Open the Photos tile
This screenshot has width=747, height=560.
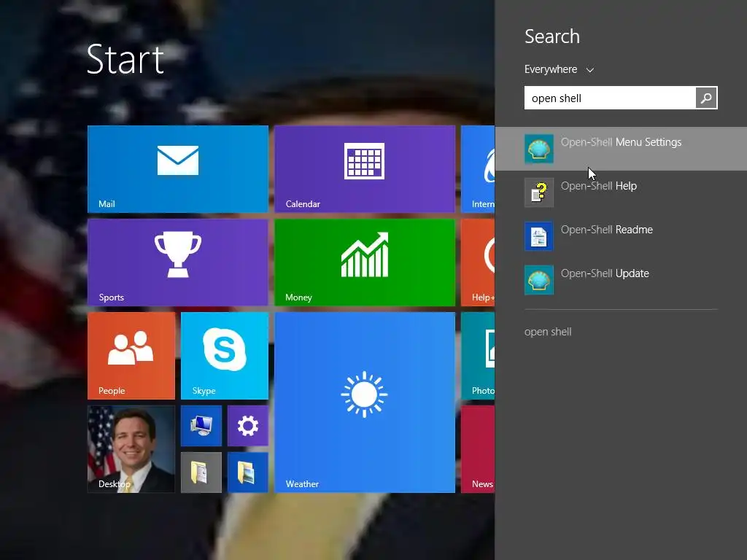pos(478,356)
